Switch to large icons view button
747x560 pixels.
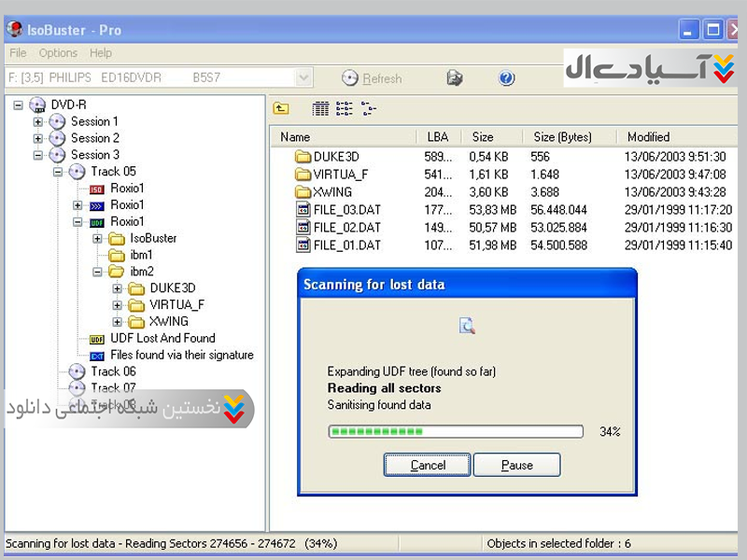tap(320, 109)
